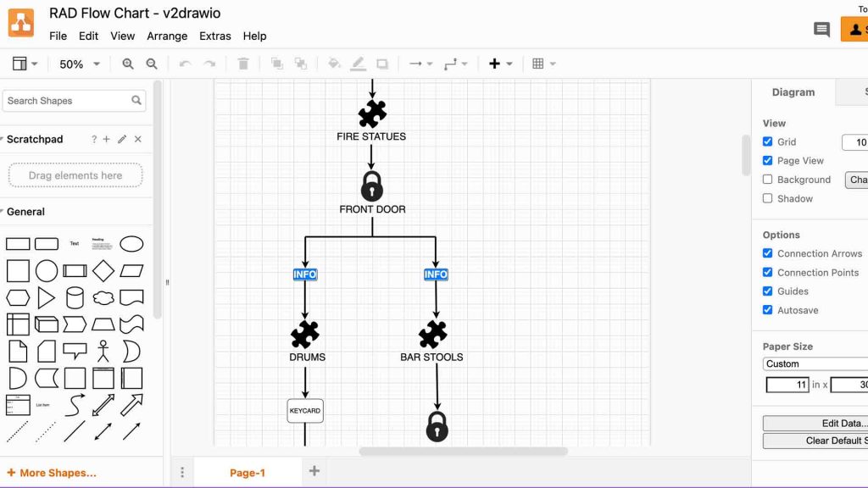The image size is (868, 488).
Task: Select the Zoom In tool
Action: click(125, 64)
